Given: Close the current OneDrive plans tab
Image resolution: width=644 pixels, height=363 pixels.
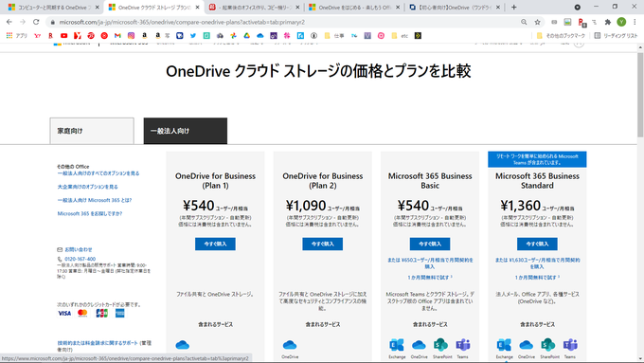Looking at the screenshot, I should [197, 8].
